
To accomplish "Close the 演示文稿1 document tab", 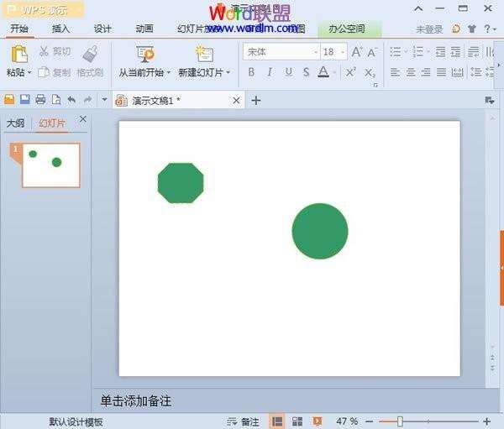I will coord(236,101).
